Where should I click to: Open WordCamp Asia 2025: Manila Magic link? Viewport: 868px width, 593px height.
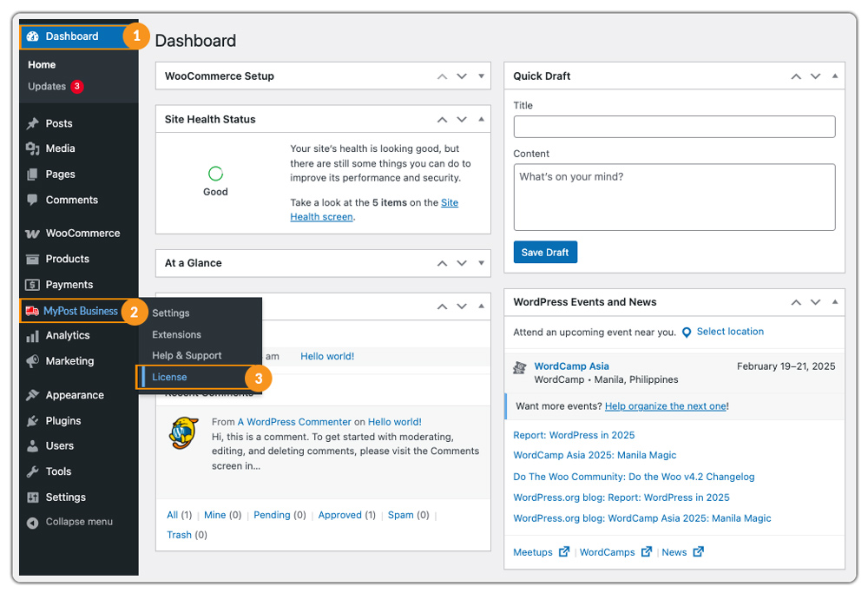595,455
